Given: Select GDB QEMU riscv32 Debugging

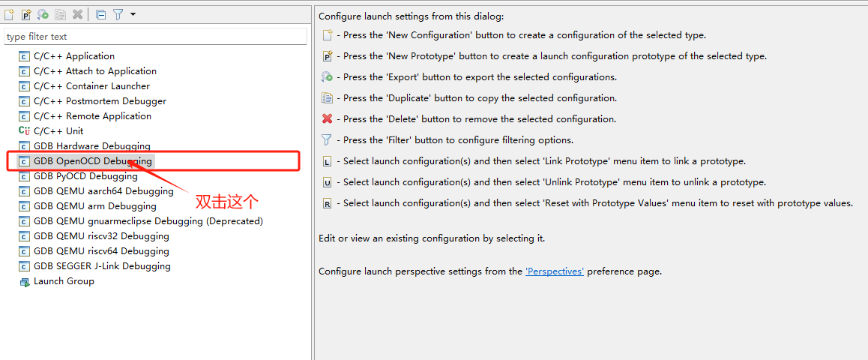Looking at the screenshot, I should (x=101, y=236).
